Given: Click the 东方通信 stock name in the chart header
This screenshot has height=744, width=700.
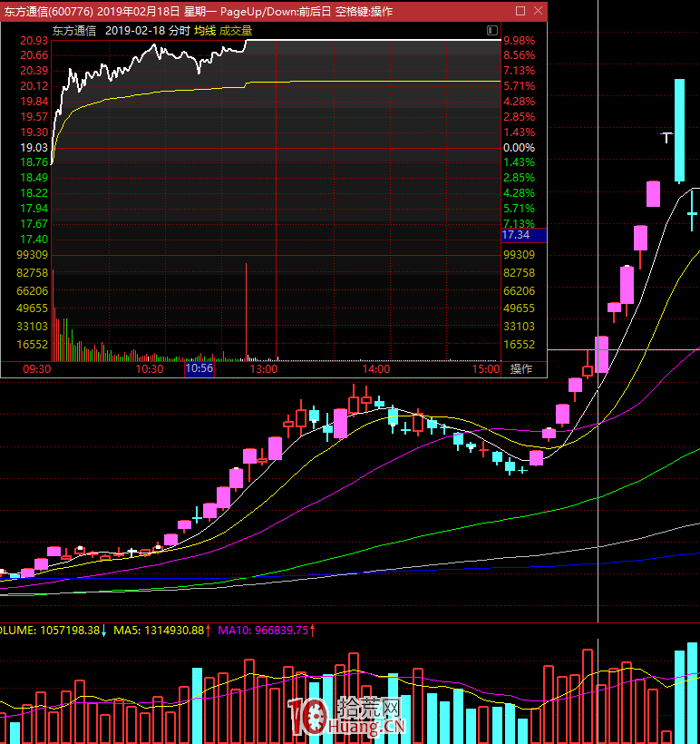Looking at the screenshot, I should (x=74, y=31).
